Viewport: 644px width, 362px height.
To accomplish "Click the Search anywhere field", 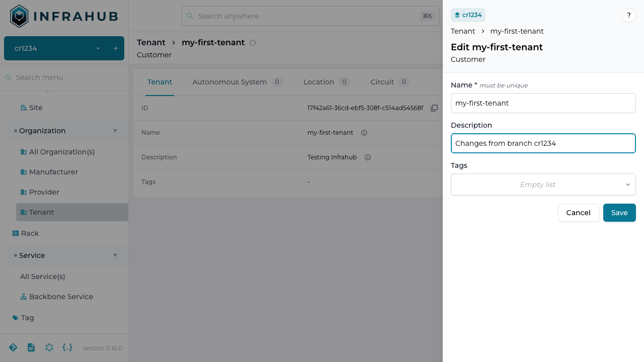I will pyautogui.click(x=310, y=16).
